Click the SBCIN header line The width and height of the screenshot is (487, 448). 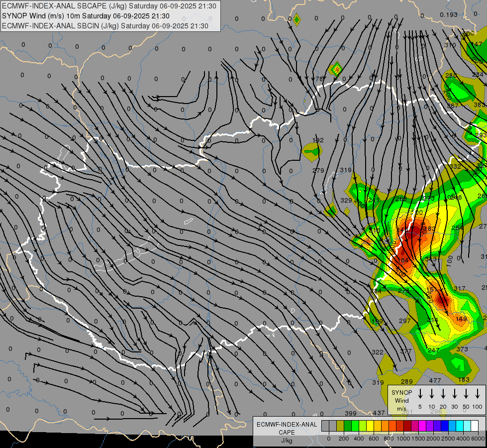pyautogui.click(x=105, y=26)
